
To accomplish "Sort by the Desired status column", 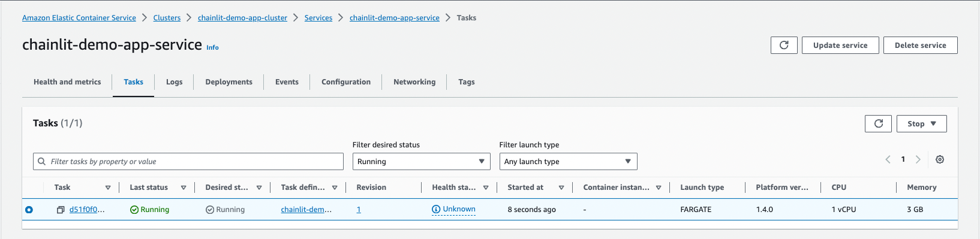I will [259, 187].
